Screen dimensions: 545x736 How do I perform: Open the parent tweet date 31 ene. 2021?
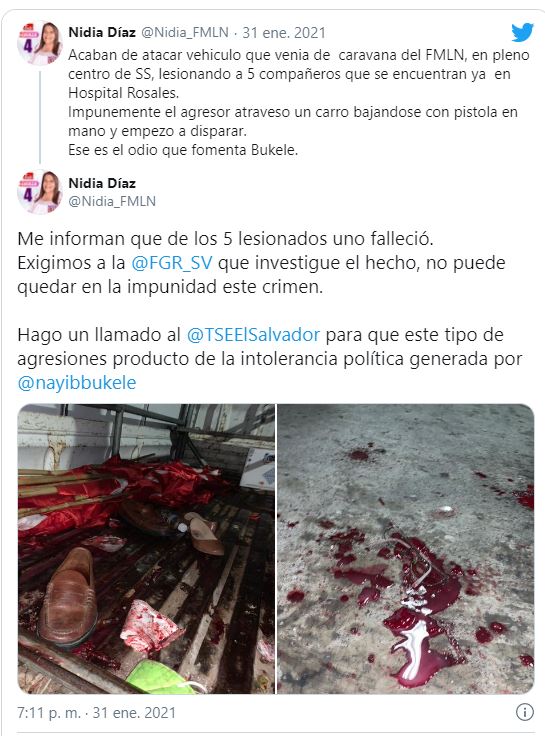coord(284,32)
